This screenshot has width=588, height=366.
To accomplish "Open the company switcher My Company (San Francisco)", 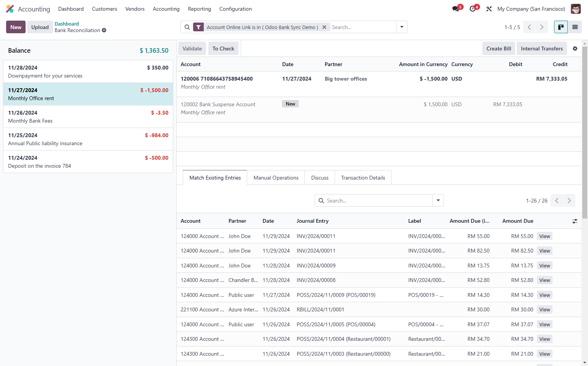I will [x=531, y=9].
